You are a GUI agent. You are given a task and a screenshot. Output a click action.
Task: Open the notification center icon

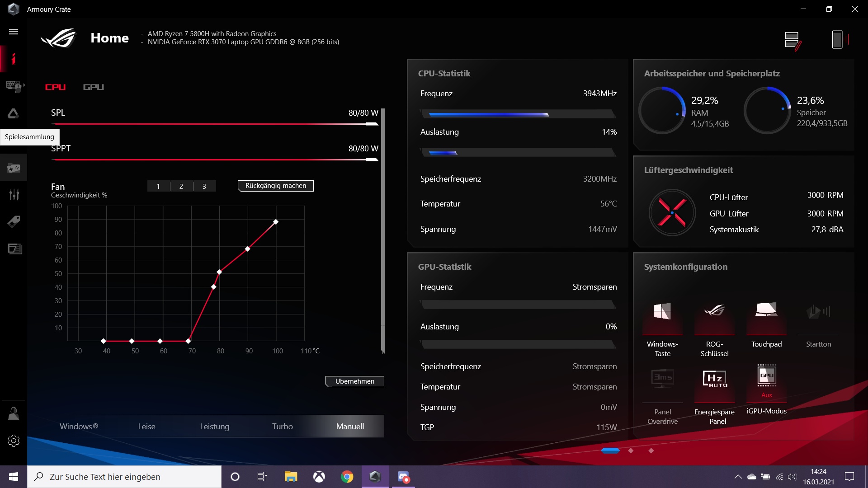pyautogui.click(x=849, y=477)
